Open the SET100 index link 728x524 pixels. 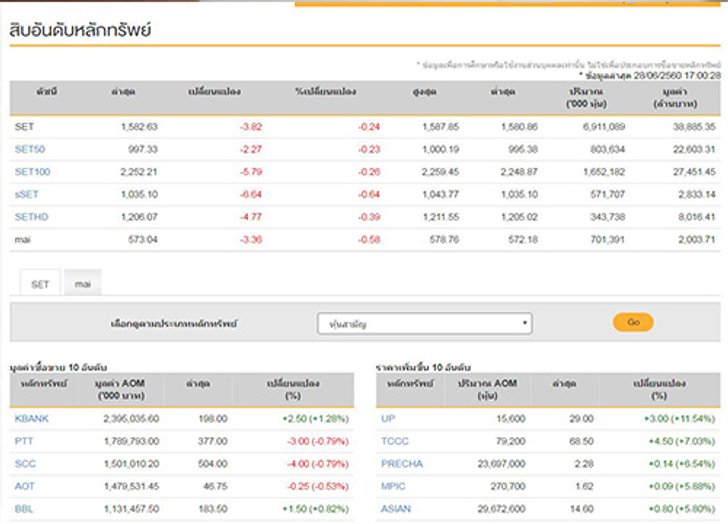(x=32, y=172)
